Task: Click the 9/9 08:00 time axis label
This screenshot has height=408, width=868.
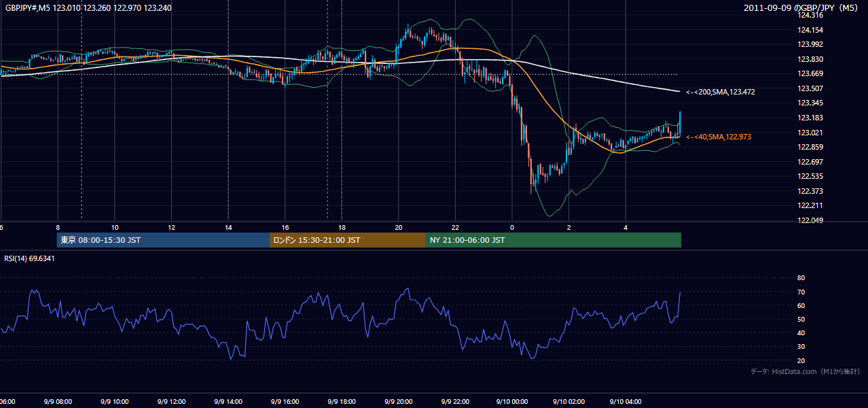Action: (58, 402)
